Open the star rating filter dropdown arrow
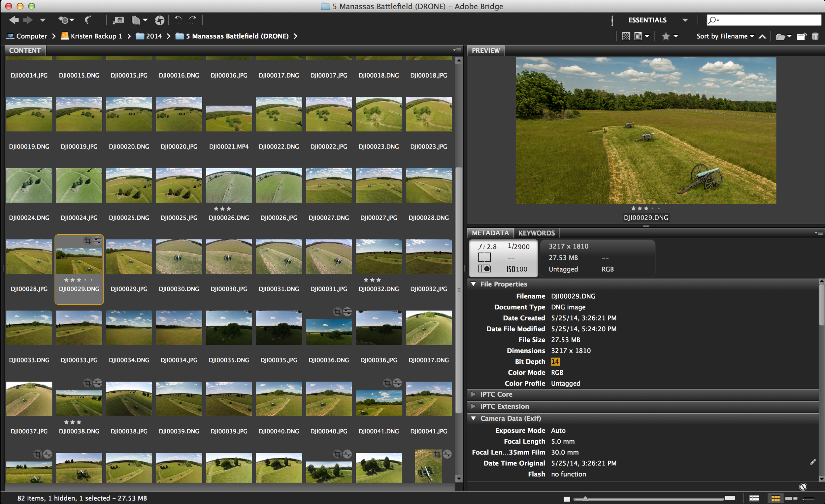The width and height of the screenshot is (825, 504). [x=675, y=36]
